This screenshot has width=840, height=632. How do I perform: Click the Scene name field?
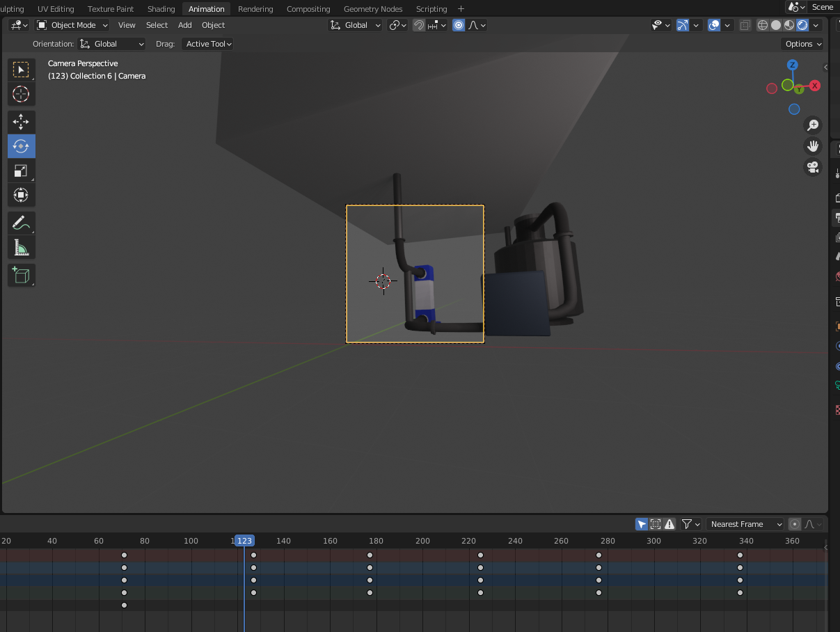(823, 7)
